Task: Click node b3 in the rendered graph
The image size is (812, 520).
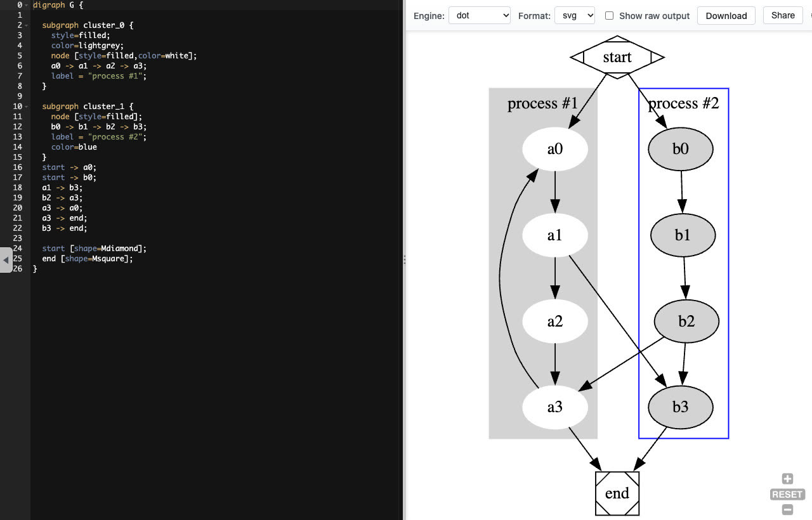Action: click(x=681, y=407)
